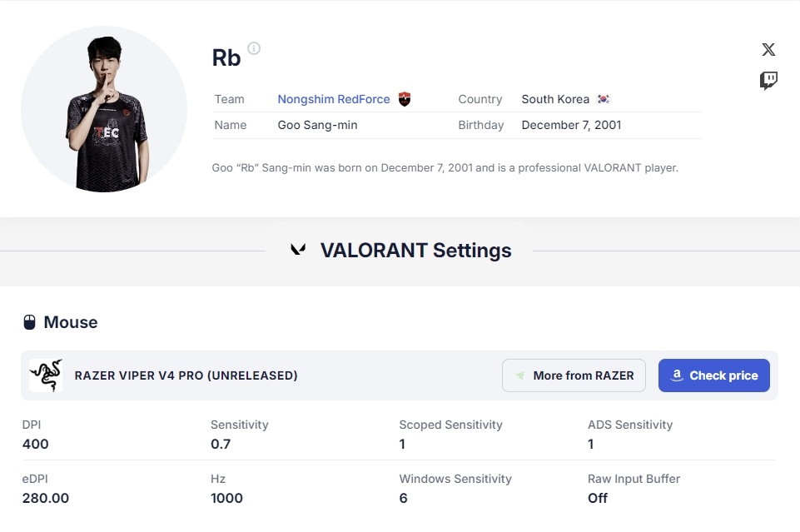The width and height of the screenshot is (800, 532).
Task: Select the Sensitivity value 0.7
Action: tap(221, 444)
